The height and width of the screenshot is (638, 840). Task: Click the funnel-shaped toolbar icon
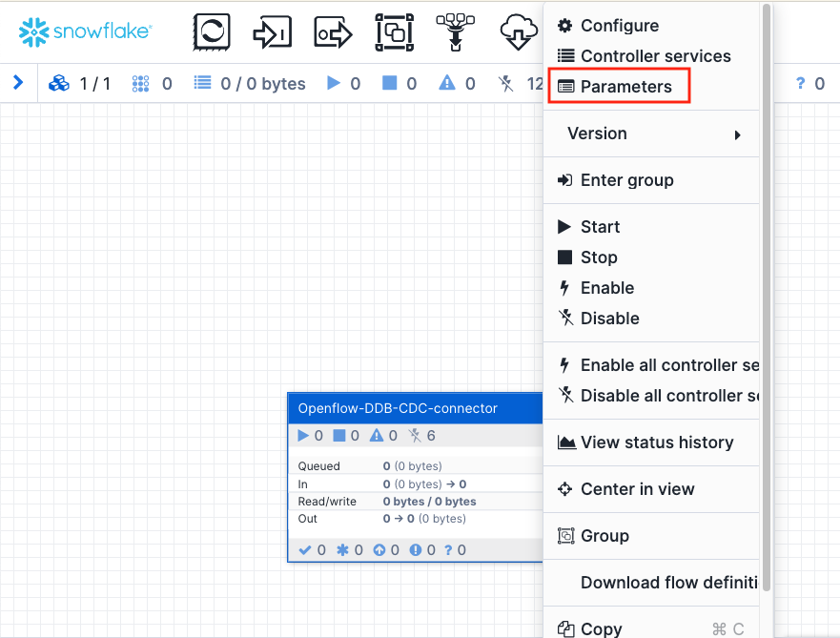[x=455, y=32]
